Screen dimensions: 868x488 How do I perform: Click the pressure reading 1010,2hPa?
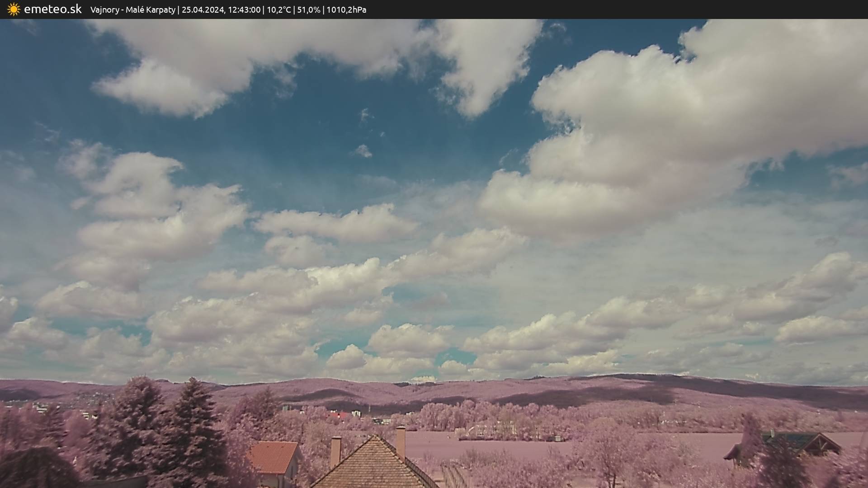[x=346, y=10]
